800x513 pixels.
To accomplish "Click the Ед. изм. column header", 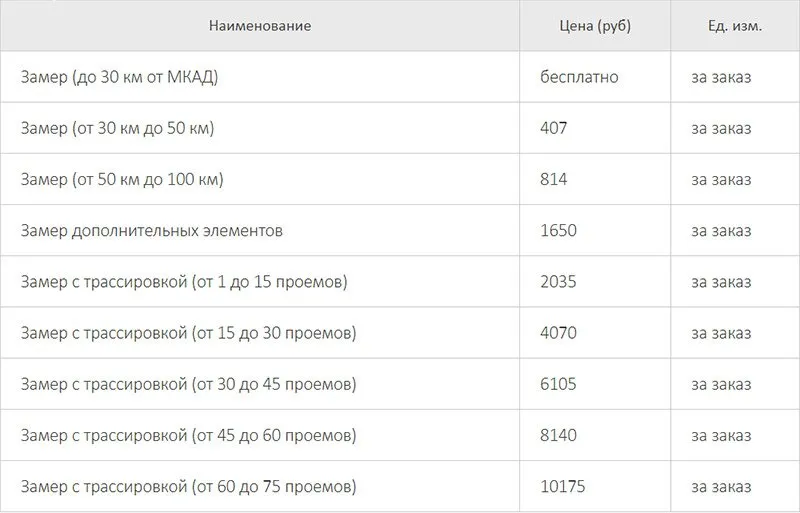I will 735,26.
